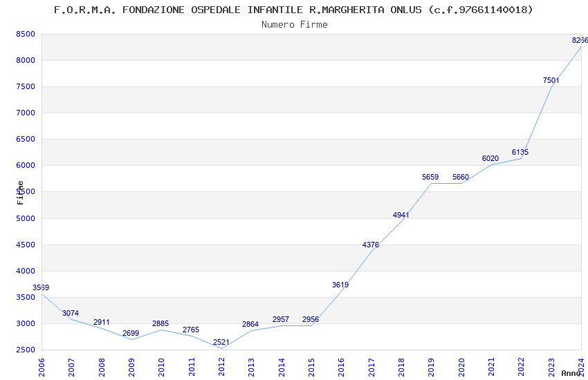Select data label 2911
This screenshot has width=588, height=380.
[x=101, y=323]
